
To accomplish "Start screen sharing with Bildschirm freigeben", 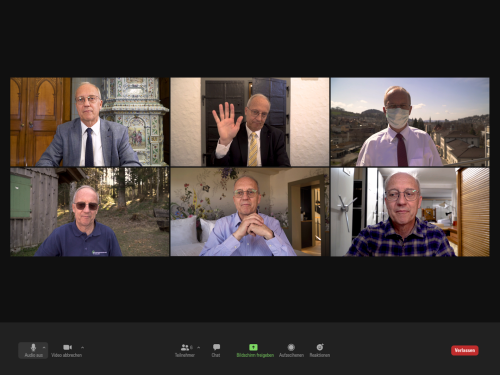I will 255,350.
